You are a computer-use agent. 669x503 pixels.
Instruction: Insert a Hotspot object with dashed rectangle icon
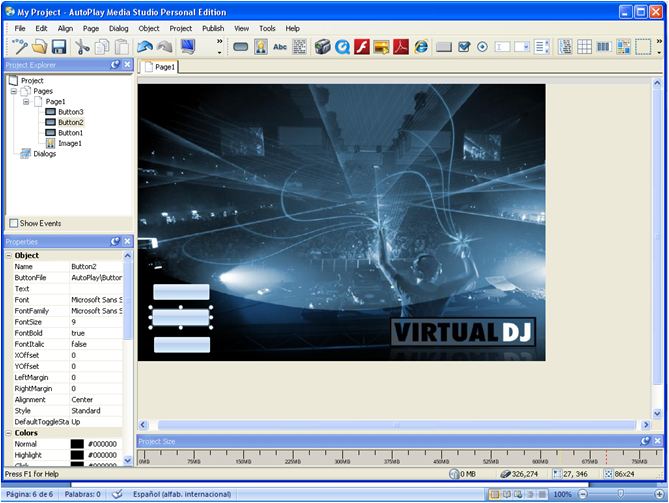point(643,47)
